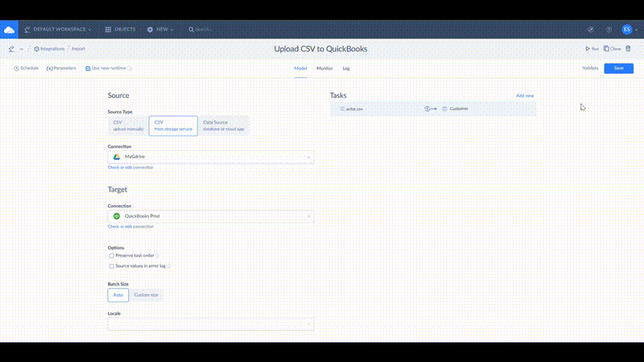The height and width of the screenshot is (362, 644).
Task: Click the search magnifier icon
Action: click(x=191, y=29)
